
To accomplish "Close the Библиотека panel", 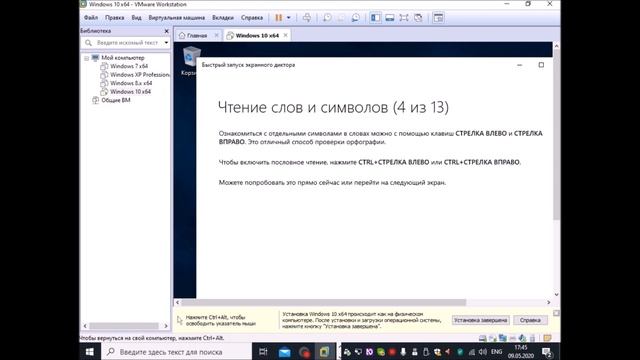I will (x=166, y=31).
